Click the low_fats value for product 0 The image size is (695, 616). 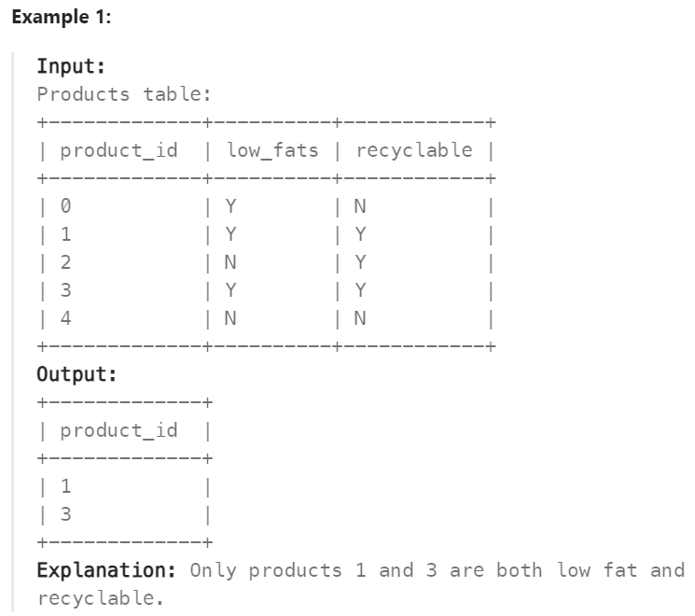click(x=230, y=206)
